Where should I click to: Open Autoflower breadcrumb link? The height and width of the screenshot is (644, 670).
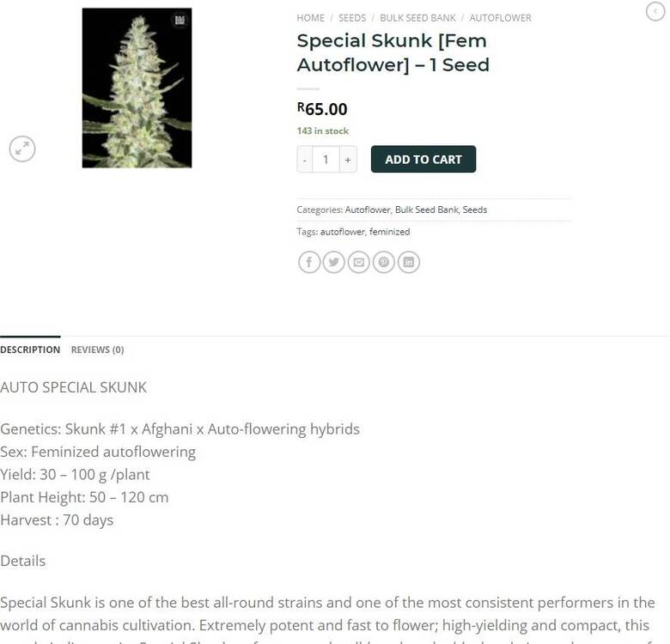click(x=501, y=18)
